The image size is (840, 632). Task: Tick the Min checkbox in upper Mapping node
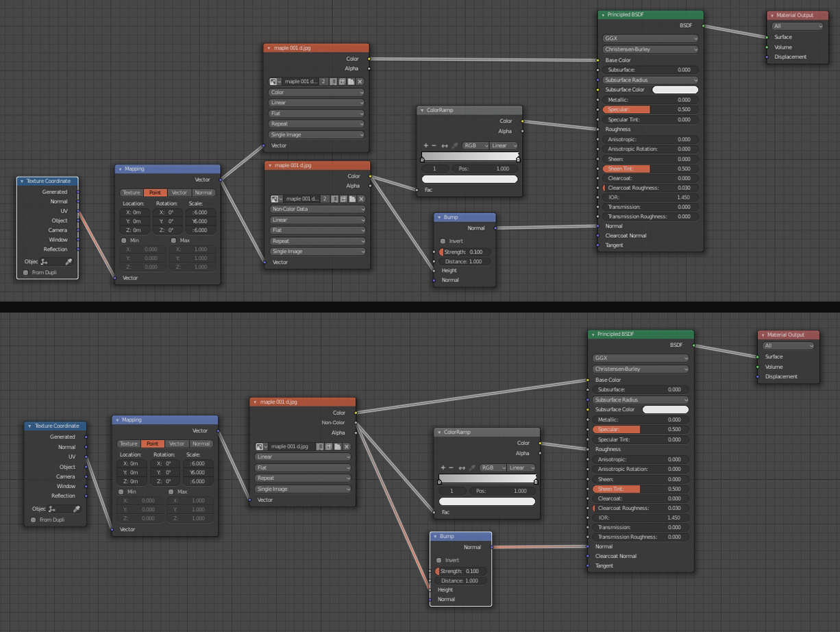click(x=124, y=241)
